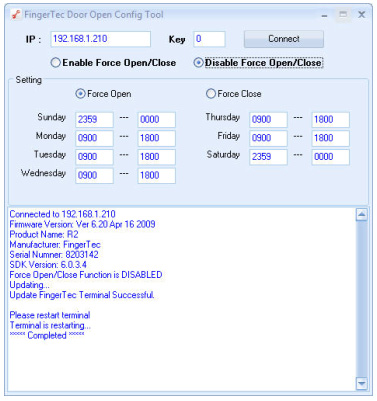The image size is (377, 401).
Task: Click the 'Wednesday' day label
Action: 43,173
